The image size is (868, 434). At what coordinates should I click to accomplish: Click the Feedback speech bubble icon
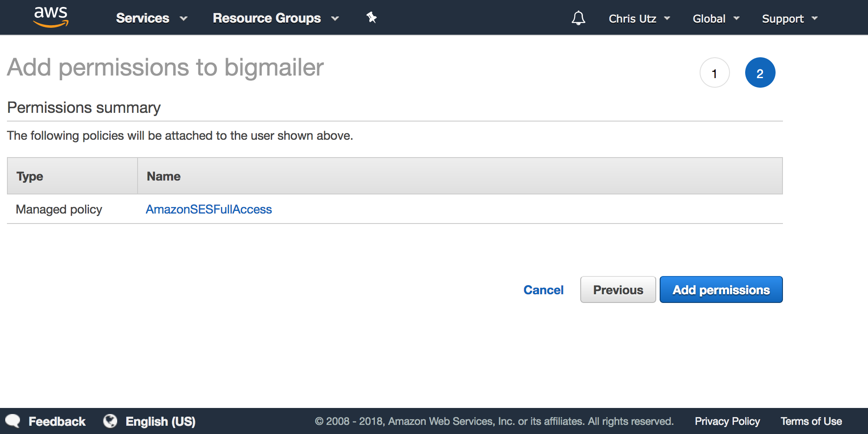point(13,421)
